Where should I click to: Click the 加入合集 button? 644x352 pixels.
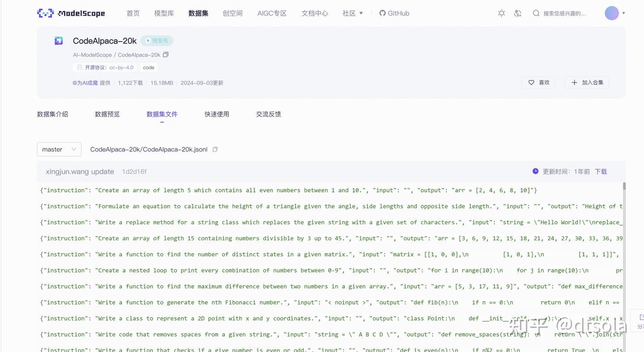pyautogui.click(x=587, y=82)
